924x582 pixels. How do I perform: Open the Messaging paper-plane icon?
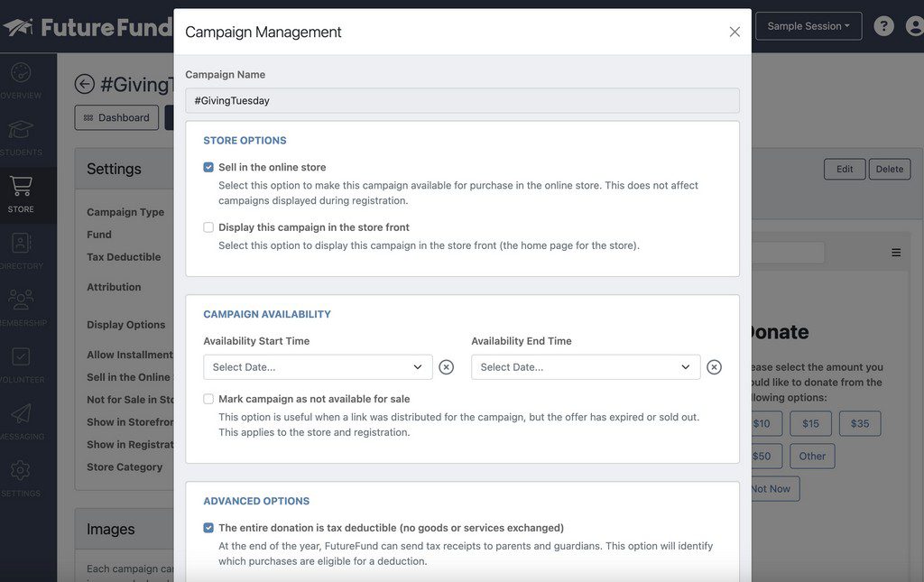tap(22, 413)
